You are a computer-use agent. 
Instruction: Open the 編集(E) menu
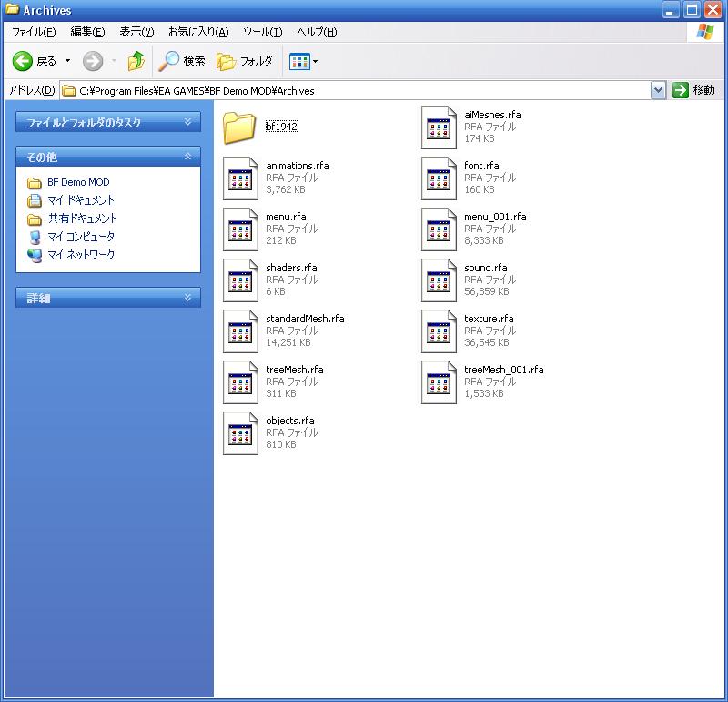pos(87,32)
